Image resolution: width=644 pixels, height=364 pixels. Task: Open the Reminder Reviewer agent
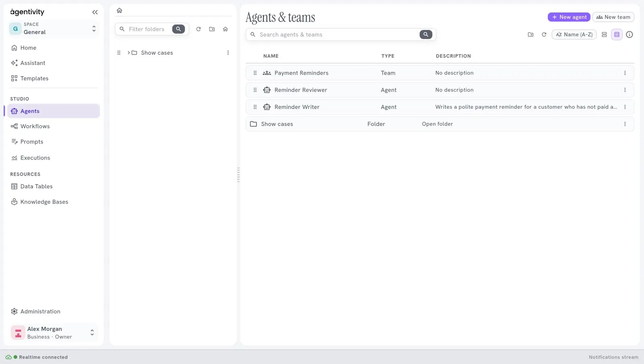(440, 90)
